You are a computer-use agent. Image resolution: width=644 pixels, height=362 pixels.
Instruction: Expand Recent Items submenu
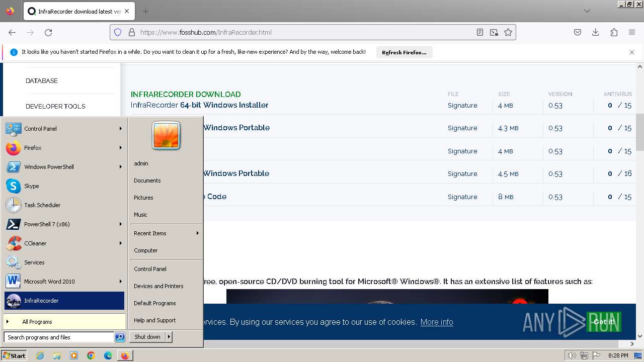tap(166, 233)
